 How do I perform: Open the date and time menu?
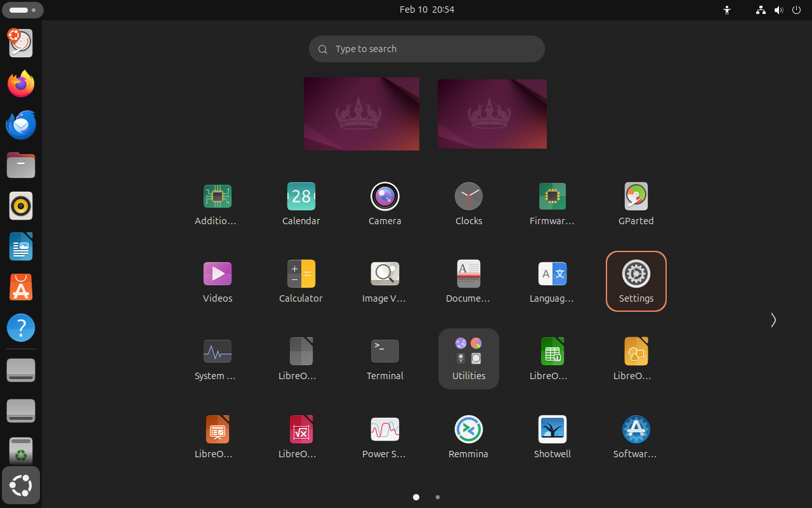click(426, 10)
